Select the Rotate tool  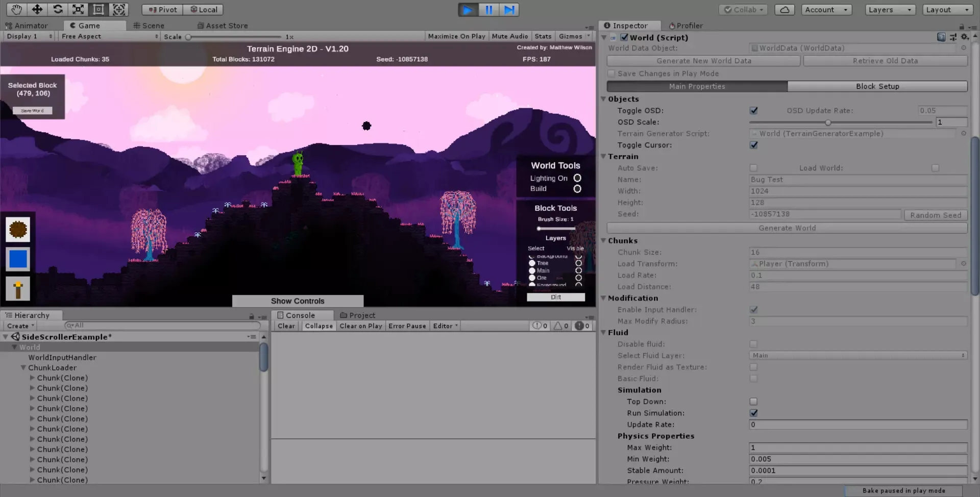[x=58, y=9]
